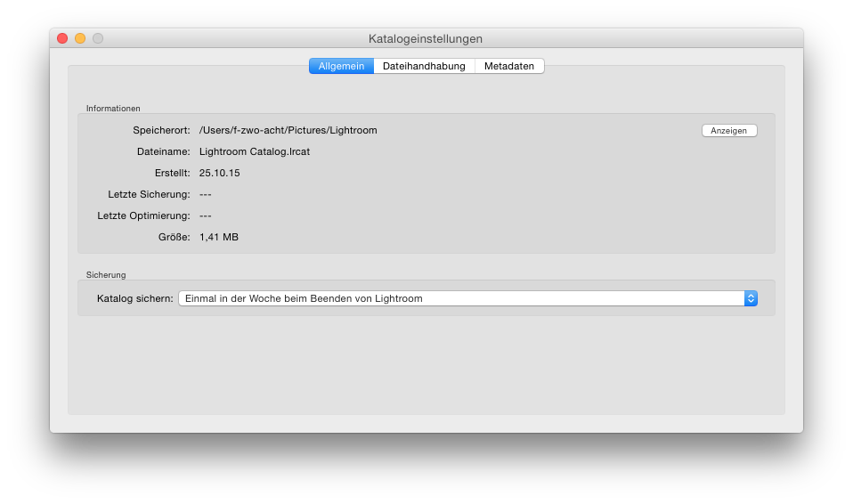The height and width of the screenshot is (504, 853).
Task: Click the creation date 25.10.15
Action: click(219, 173)
